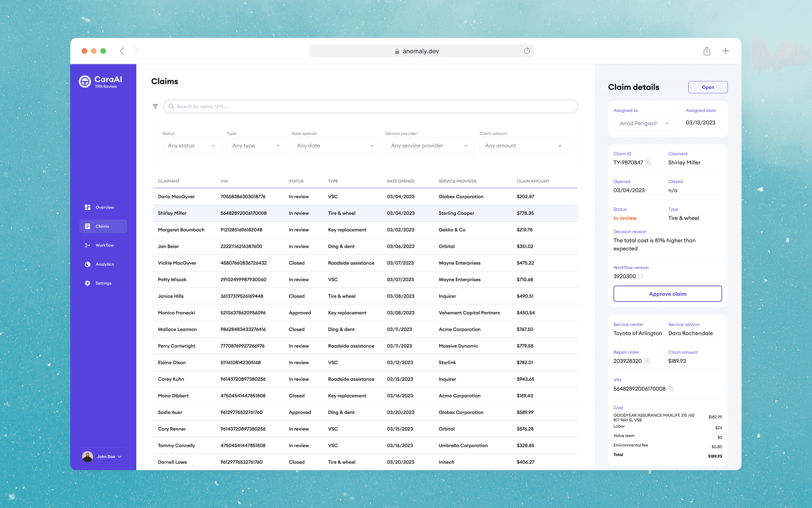The image size is (812, 508).
Task: Select the Janice Hills claim row
Action: [x=365, y=296]
